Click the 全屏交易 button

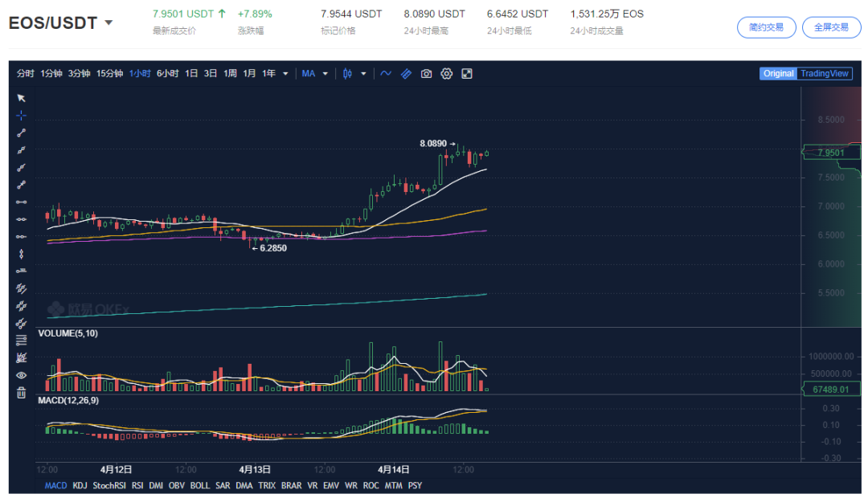(832, 27)
